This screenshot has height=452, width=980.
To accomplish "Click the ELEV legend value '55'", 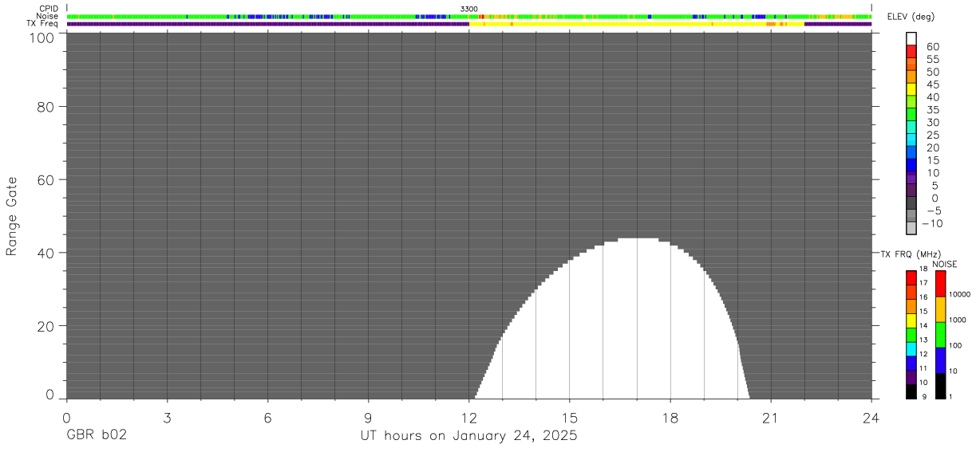I will (932, 59).
